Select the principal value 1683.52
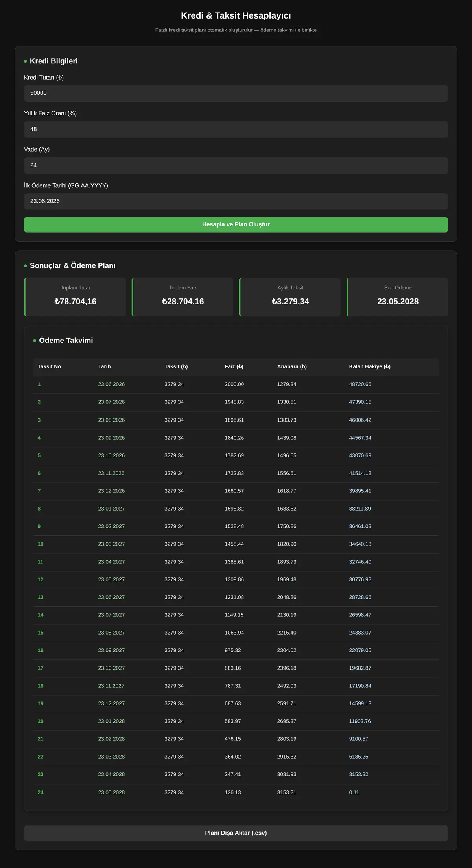This screenshot has width=472, height=868. pos(287,509)
